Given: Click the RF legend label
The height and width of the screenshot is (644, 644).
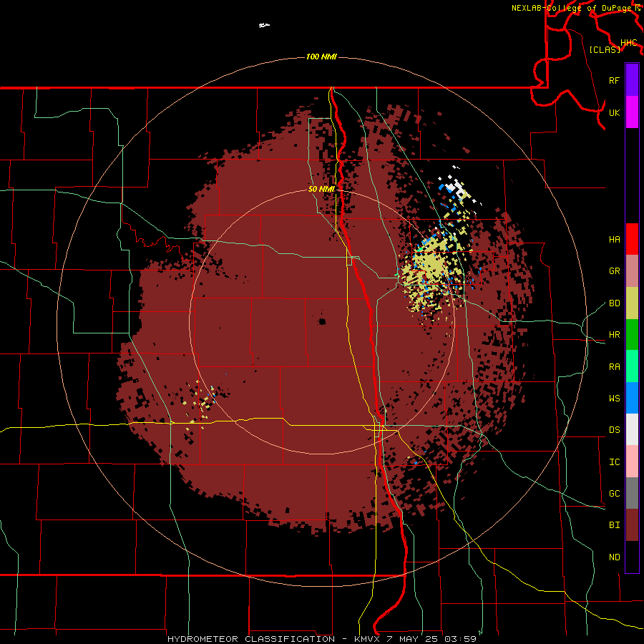Looking at the screenshot, I should 615,80.
